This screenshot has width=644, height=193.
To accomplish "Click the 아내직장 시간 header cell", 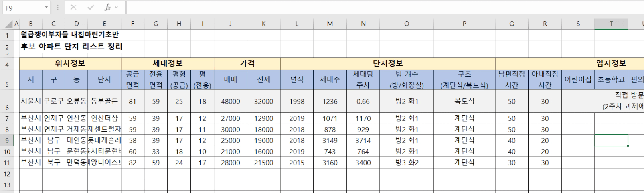I will pos(545,79).
